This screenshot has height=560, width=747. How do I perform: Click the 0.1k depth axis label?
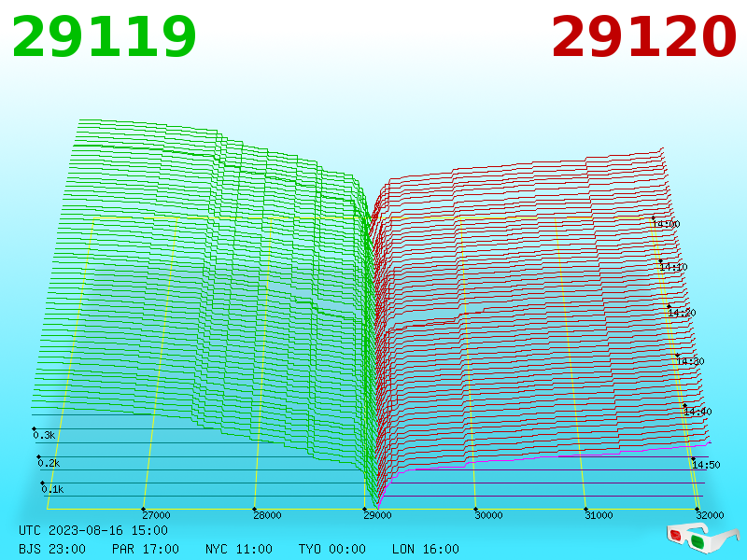52,489
